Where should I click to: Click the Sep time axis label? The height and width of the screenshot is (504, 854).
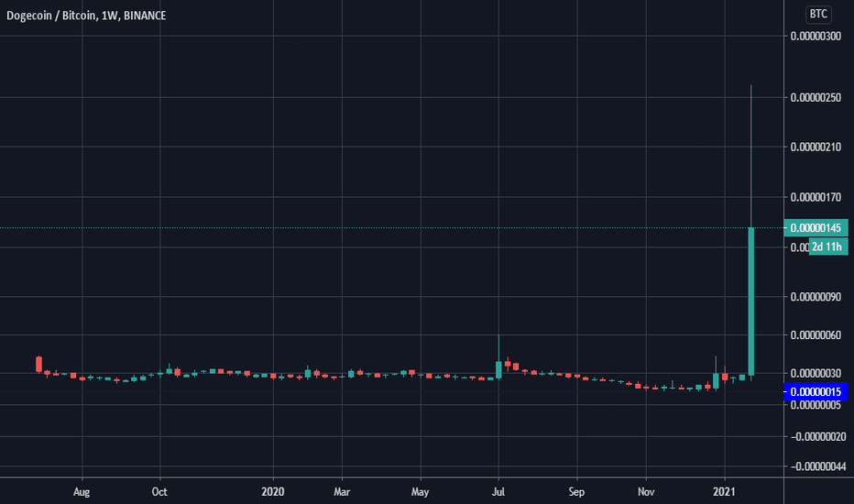click(x=576, y=492)
